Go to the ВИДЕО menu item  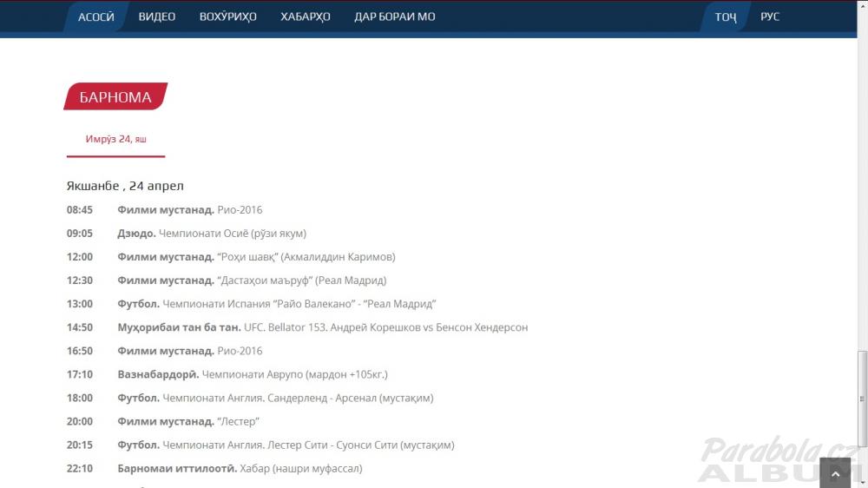[156, 16]
